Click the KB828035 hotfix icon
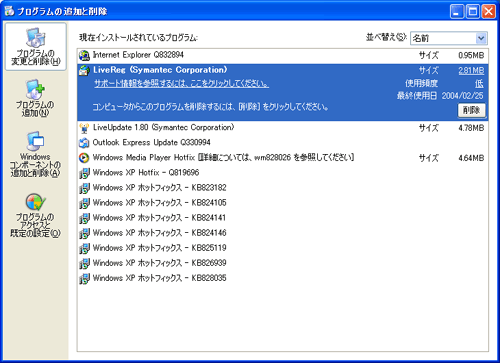Image resolution: width=500 pixels, height=363 pixels. click(x=84, y=278)
